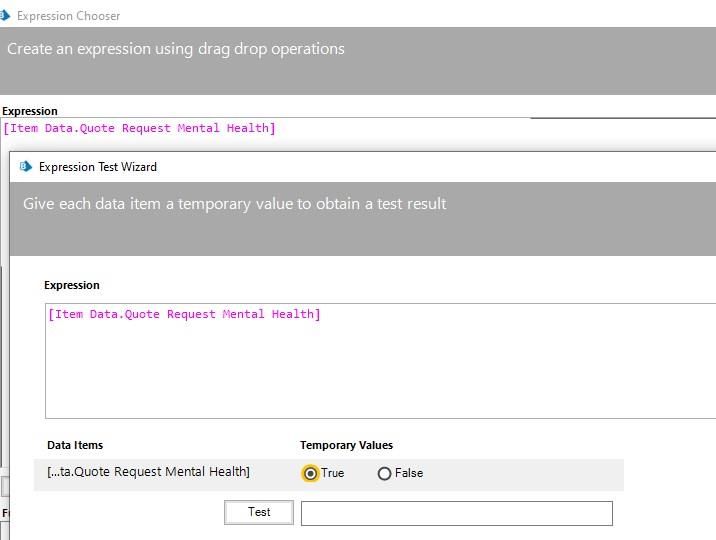Click the Expression Test Wizard window icon
This screenshot has height=540, width=716.
(25, 167)
